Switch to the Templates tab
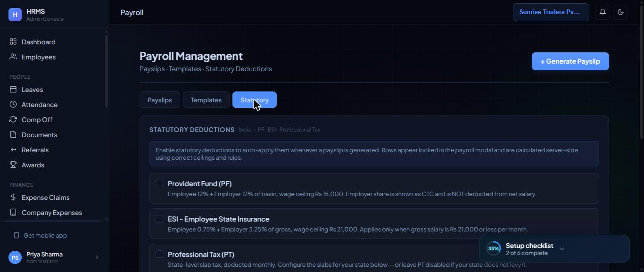644x272 pixels. coord(206,100)
